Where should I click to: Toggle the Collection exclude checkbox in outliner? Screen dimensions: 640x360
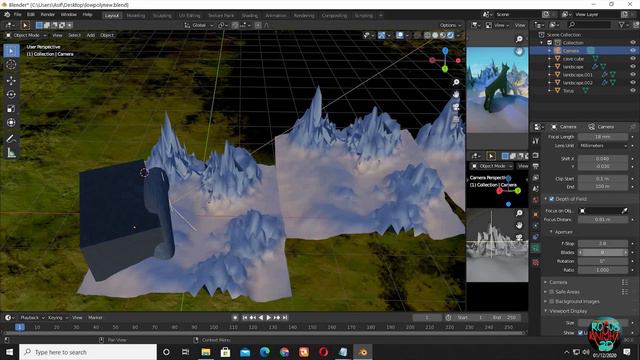pos(549,42)
